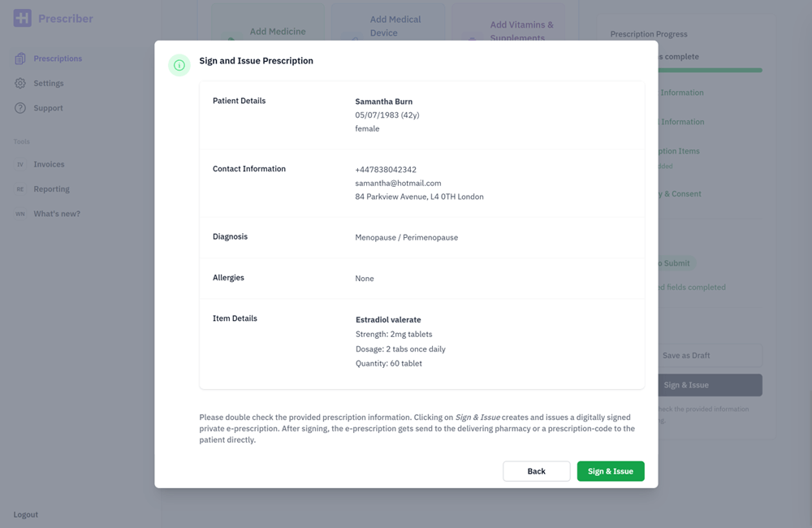
Task: Click the Prescriptions clipboard icon
Action: tap(20, 58)
